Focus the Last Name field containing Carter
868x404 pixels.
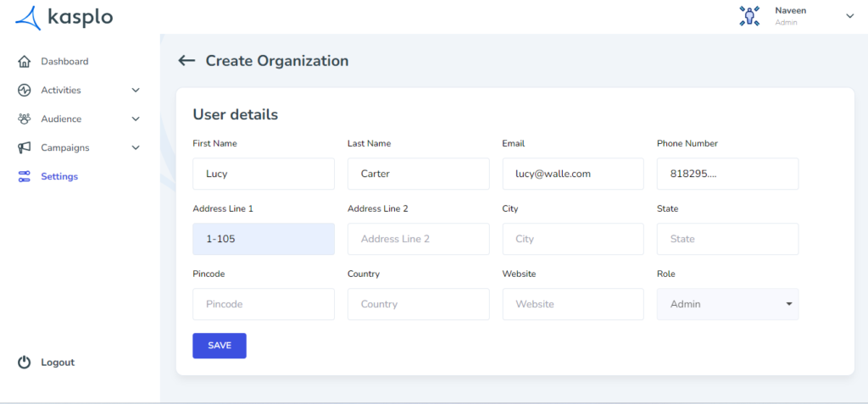click(x=419, y=174)
